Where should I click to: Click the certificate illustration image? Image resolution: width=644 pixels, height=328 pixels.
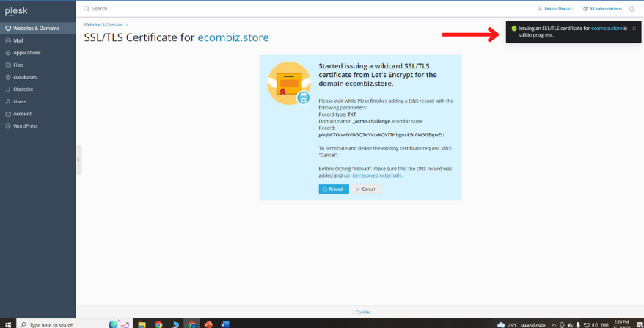coord(289,83)
